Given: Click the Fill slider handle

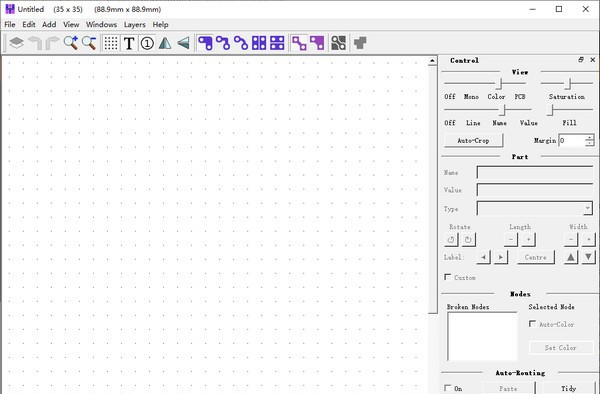Looking at the screenshot, I should click(x=551, y=110).
